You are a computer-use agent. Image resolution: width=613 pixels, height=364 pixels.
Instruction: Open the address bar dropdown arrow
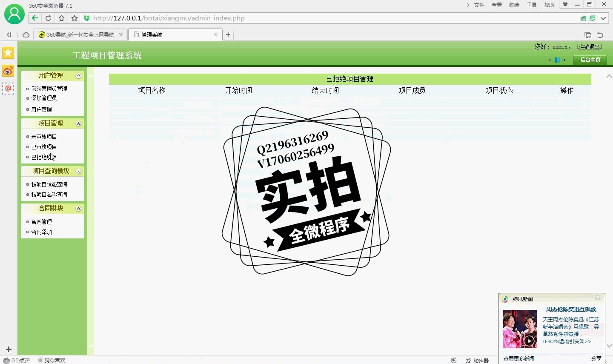coord(603,18)
